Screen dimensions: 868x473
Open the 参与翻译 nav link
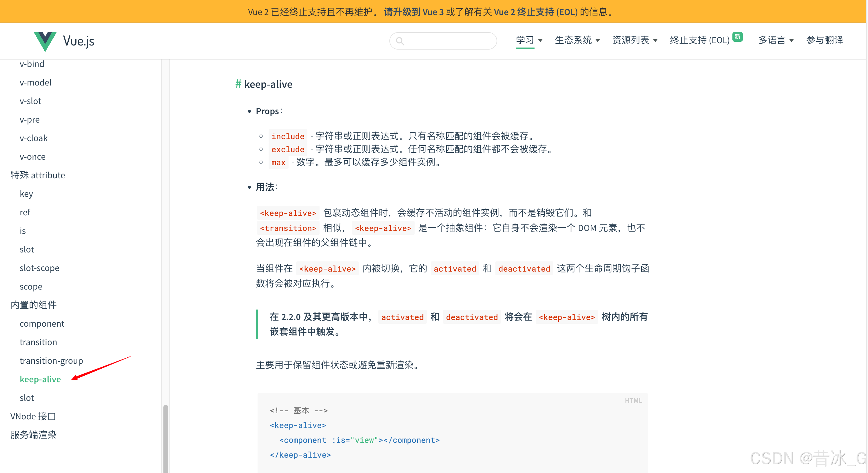coord(824,40)
